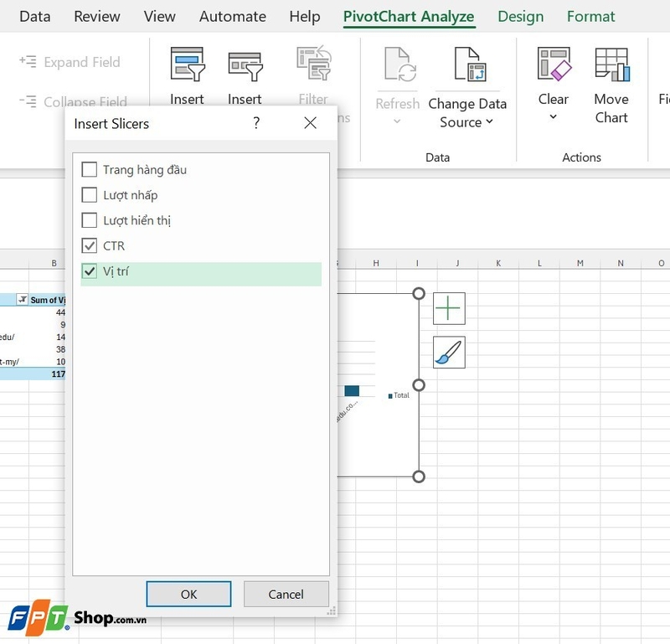The height and width of the screenshot is (644, 670).
Task: Check the Trang hàng đầu slicer option
Action: pos(88,169)
